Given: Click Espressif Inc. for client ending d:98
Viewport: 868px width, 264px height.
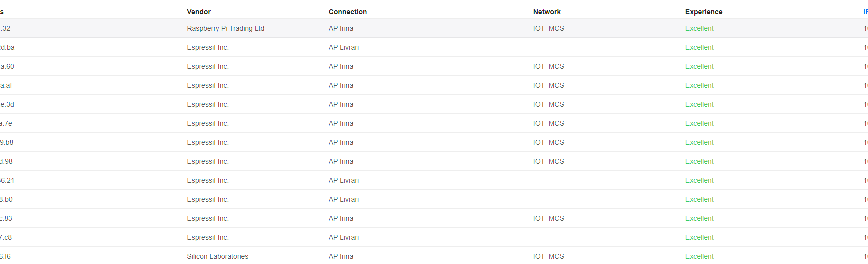Looking at the screenshot, I should [x=208, y=161].
